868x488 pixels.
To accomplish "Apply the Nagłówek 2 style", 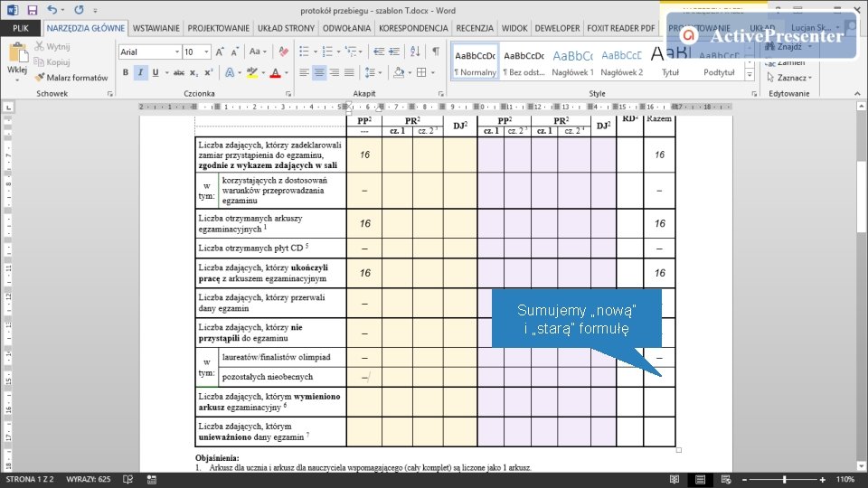I will coord(621,62).
